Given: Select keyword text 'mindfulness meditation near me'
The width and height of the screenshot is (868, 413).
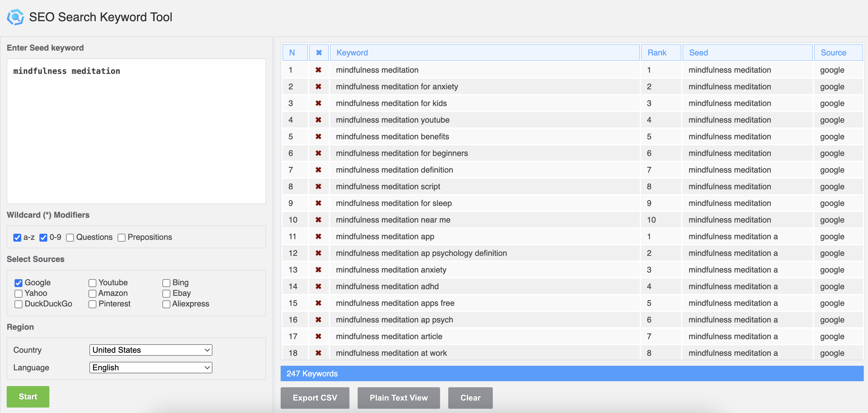Looking at the screenshot, I should pos(393,220).
